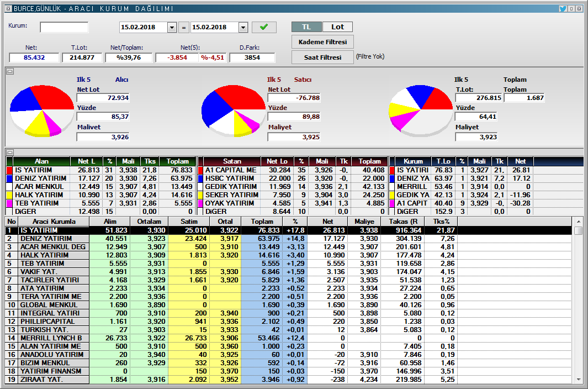
Task: Click the green checkmark apply button
Action: point(264,27)
